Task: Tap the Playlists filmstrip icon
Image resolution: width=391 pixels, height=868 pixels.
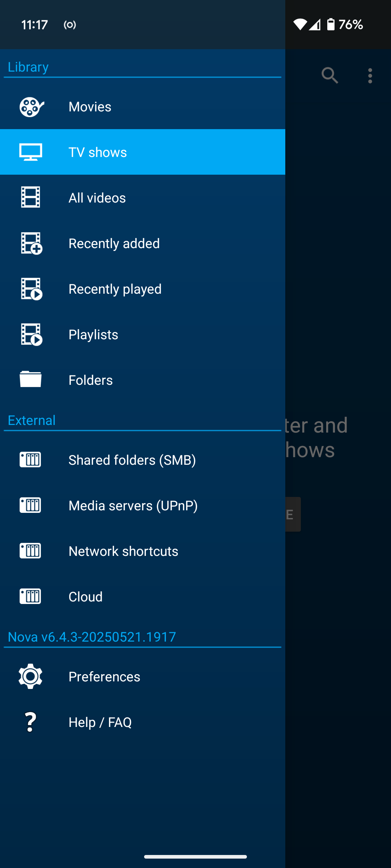Action: coord(31,335)
